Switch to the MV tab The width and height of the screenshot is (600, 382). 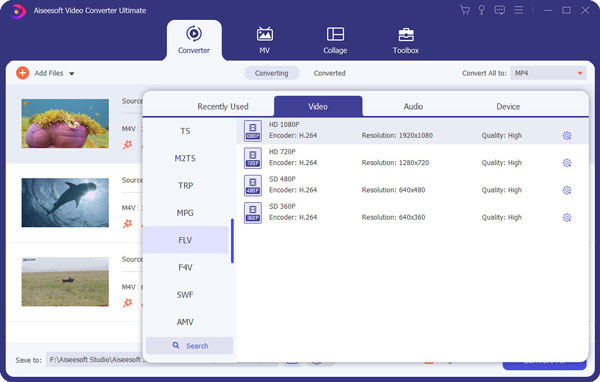[264, 40]
